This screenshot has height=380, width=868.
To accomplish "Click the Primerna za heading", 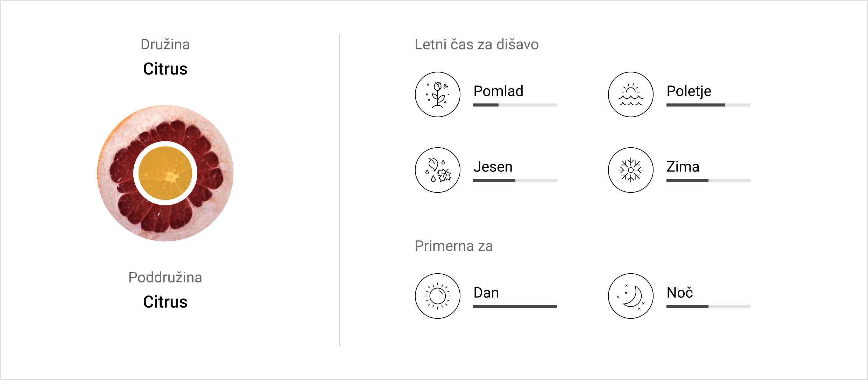I will click(453, 246).
